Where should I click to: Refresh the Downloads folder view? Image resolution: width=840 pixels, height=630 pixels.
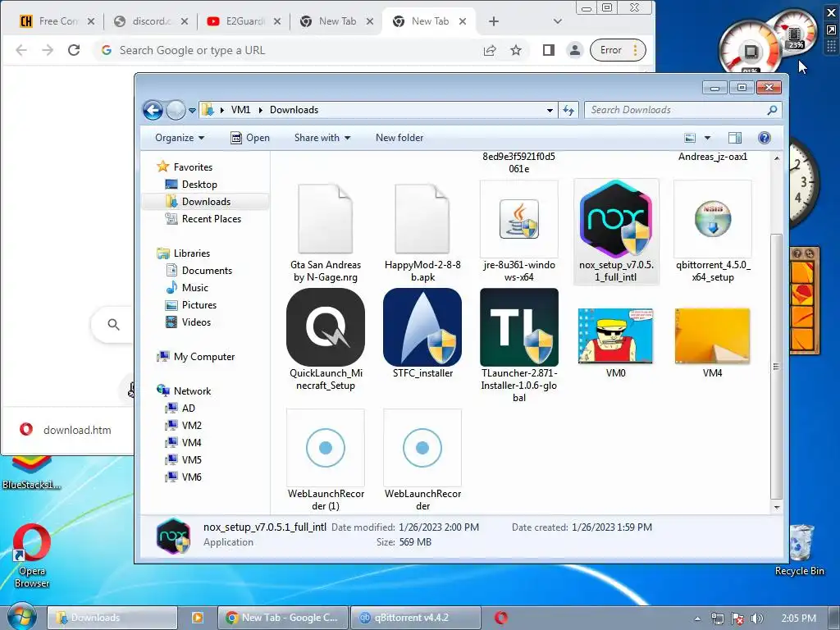click(x=568, y=111)
